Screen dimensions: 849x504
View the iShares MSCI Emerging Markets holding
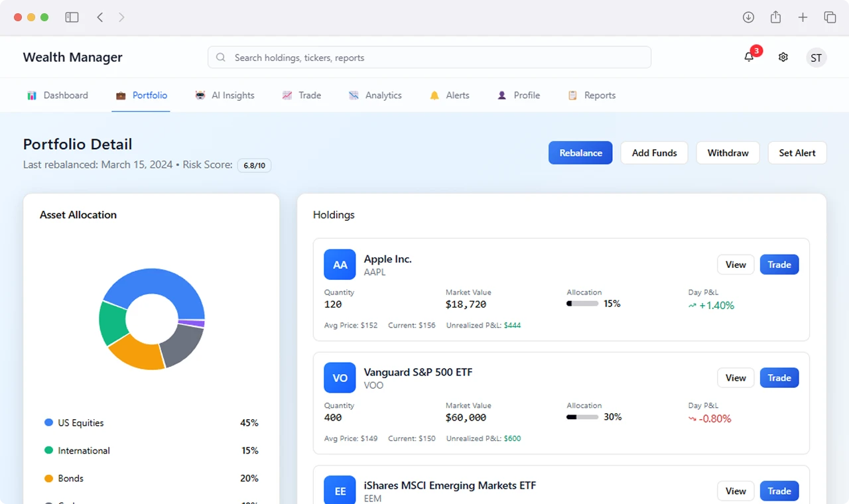coord(736,491)
